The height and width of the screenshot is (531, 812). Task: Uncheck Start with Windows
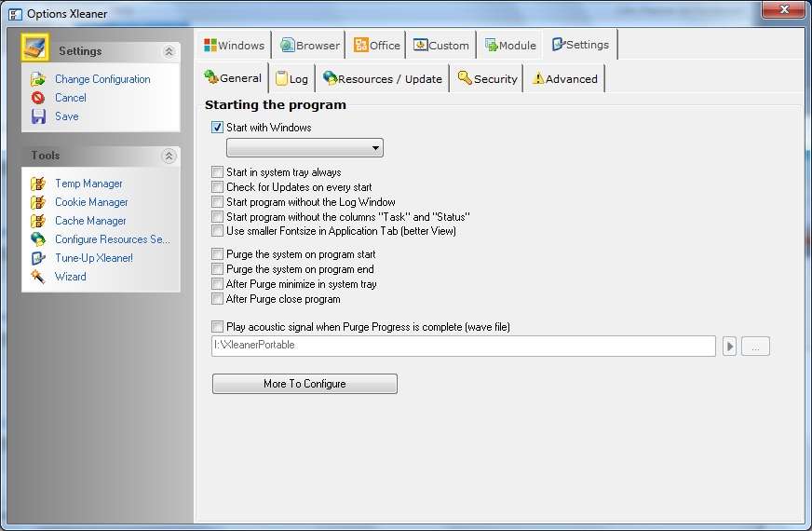[218, 128]
